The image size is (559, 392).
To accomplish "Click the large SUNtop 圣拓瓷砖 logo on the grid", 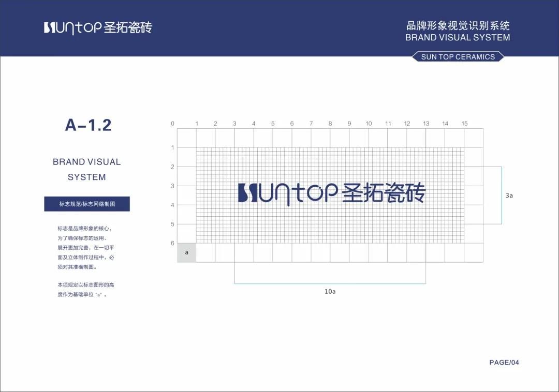I will click(x=332, y=194).
